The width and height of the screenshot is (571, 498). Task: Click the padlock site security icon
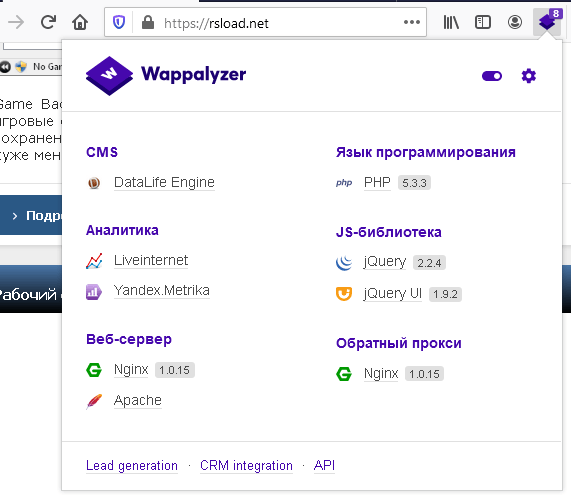tap(148, 23)
